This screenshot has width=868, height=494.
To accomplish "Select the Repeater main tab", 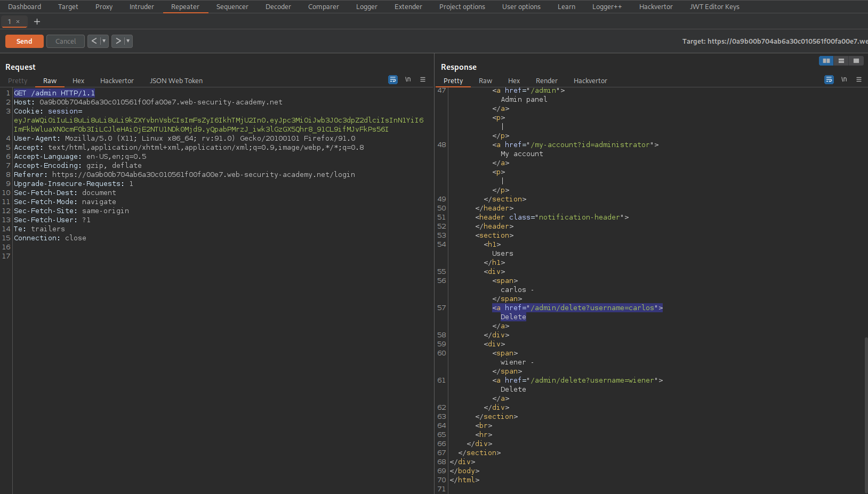I will coord(185,7).
